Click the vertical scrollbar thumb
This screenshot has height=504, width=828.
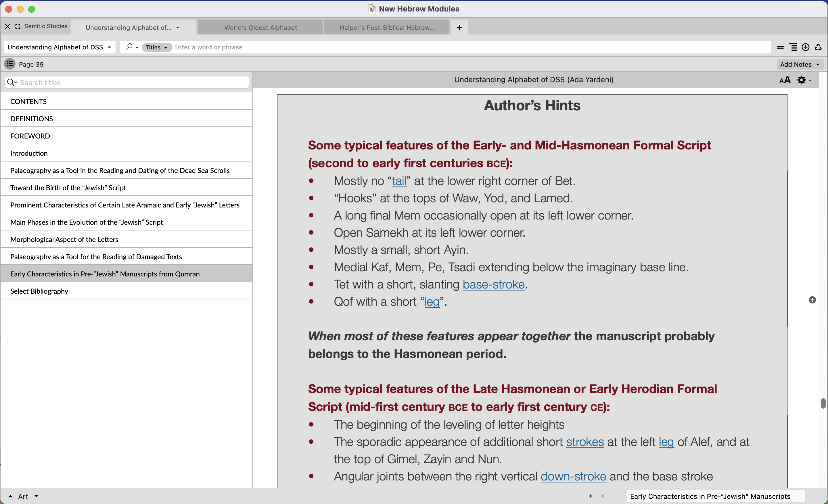(823, 403)
